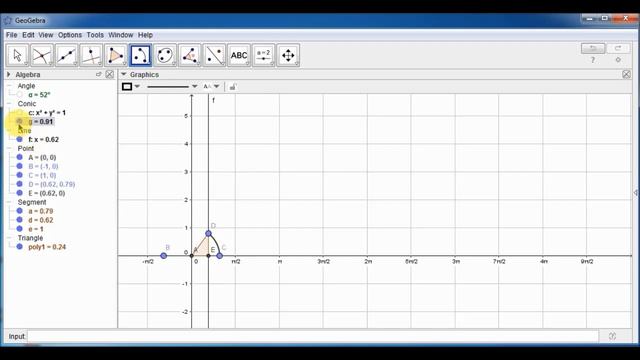Screen dimensions: 640x360
Task: Click the object color square swatch
Action: point(127,87)
